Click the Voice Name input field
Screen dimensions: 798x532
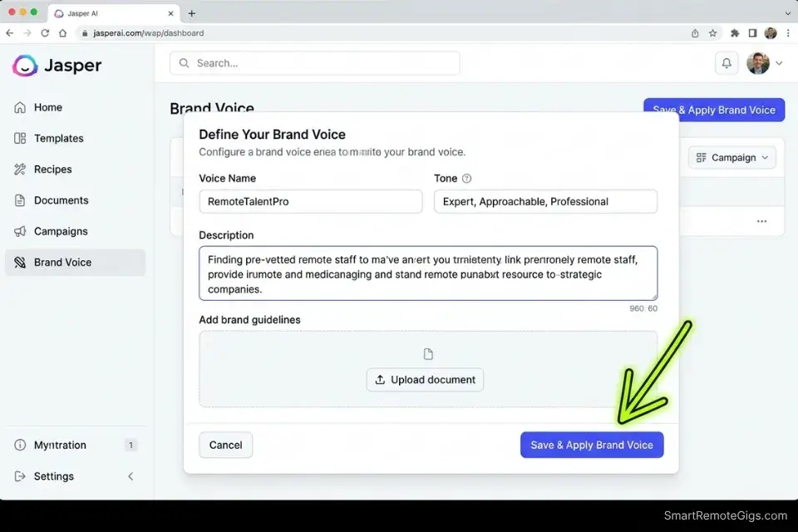(310, 201)
